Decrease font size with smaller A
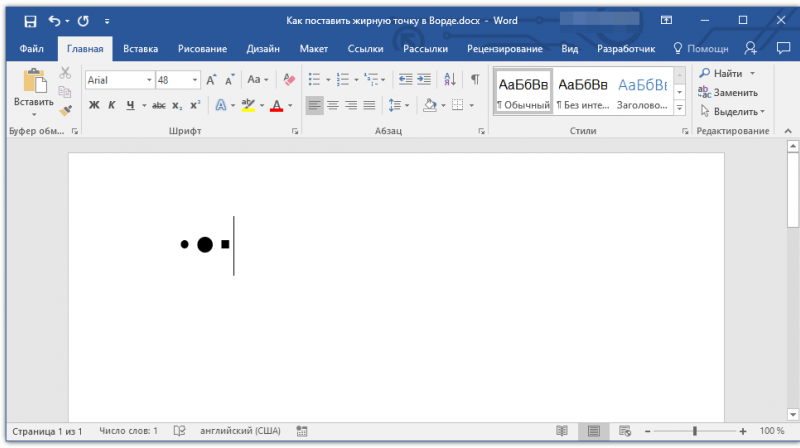The width and height of the screenshot is (800, 448). 230,80
